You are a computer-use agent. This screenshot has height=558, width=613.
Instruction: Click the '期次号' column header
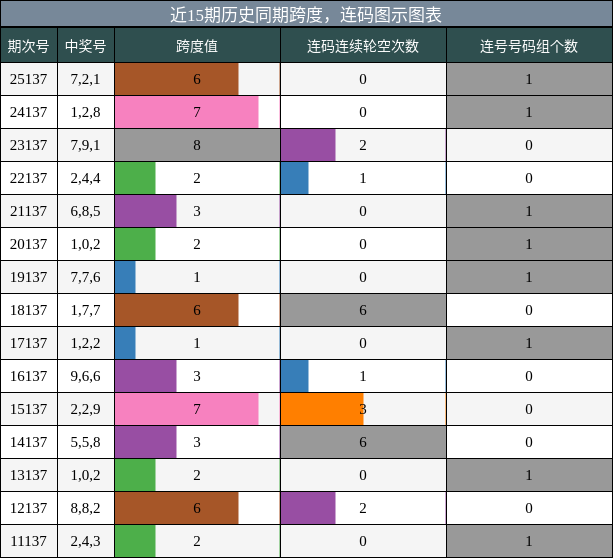click(x=29, y=46)
